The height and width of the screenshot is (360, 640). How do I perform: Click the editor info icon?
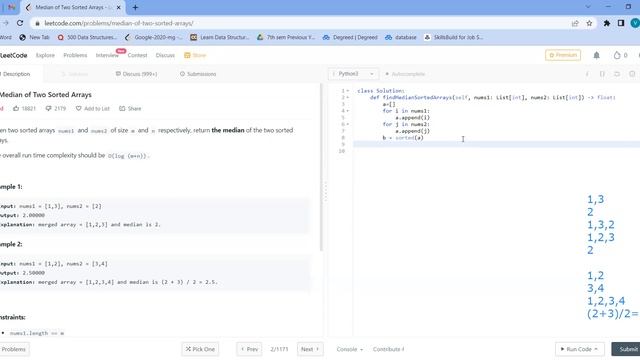click(x=587, y=74)
